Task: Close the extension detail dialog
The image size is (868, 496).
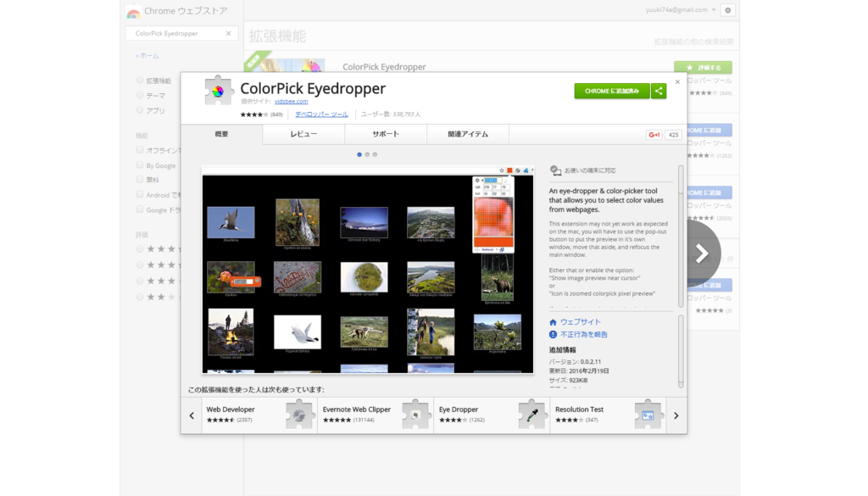Action: point(677,82)
